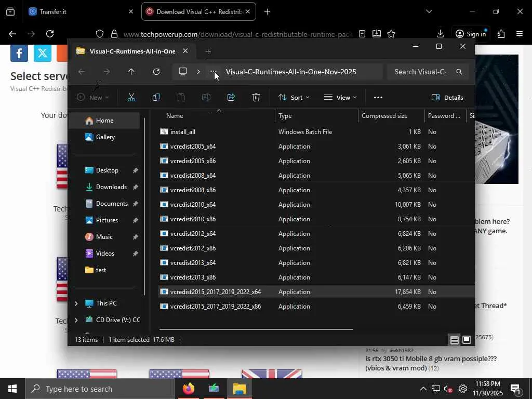This screenshot has height=399, width=532.
Task: Open Firefox hamburger application menu
Action: tap(520, 34)
